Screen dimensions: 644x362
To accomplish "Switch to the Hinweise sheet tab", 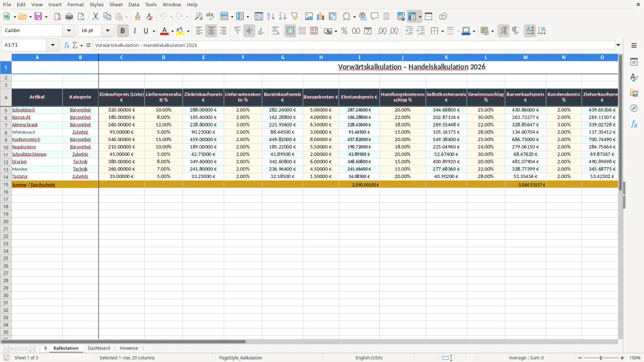I will coord(129,348).
